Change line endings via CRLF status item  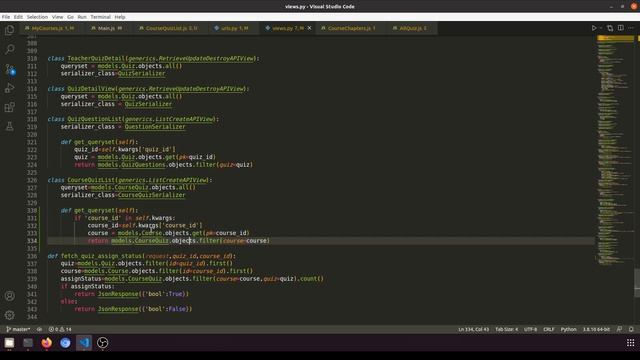(549, 329)
